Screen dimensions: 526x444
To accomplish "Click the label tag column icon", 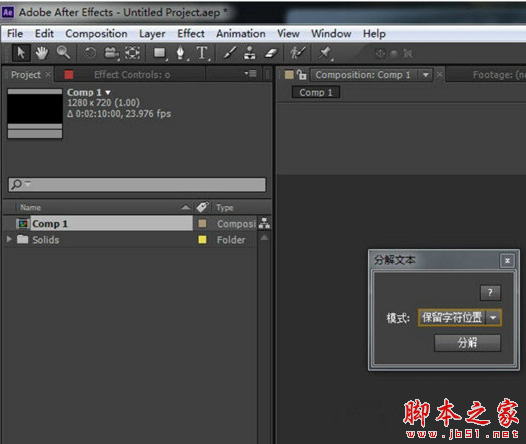I will coord(203,207).
